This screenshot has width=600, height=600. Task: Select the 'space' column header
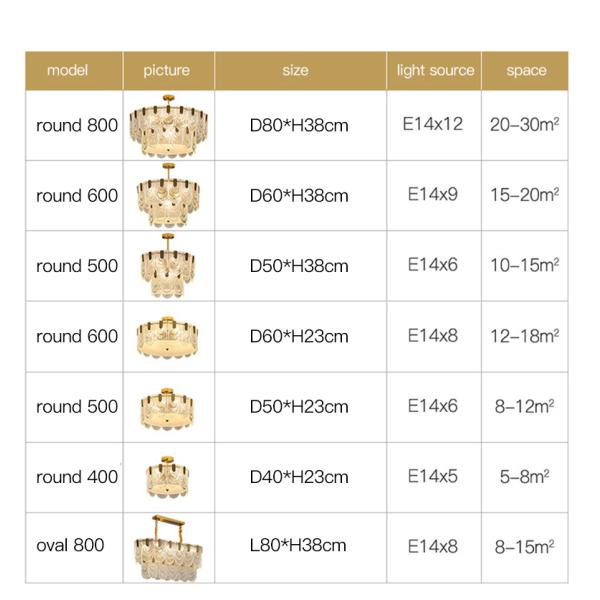(526, 70)
